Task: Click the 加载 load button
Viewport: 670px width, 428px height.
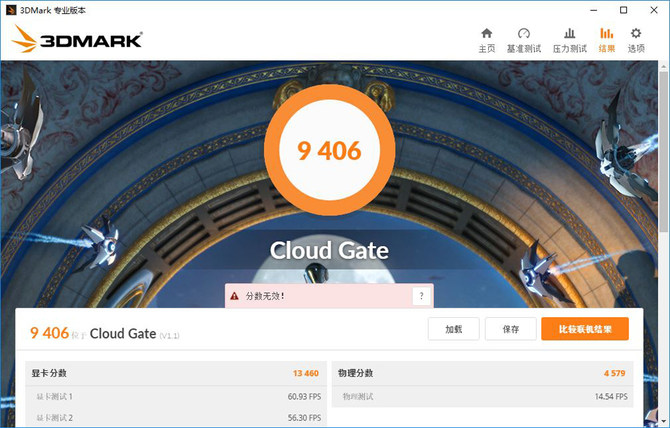Action: 453,329
